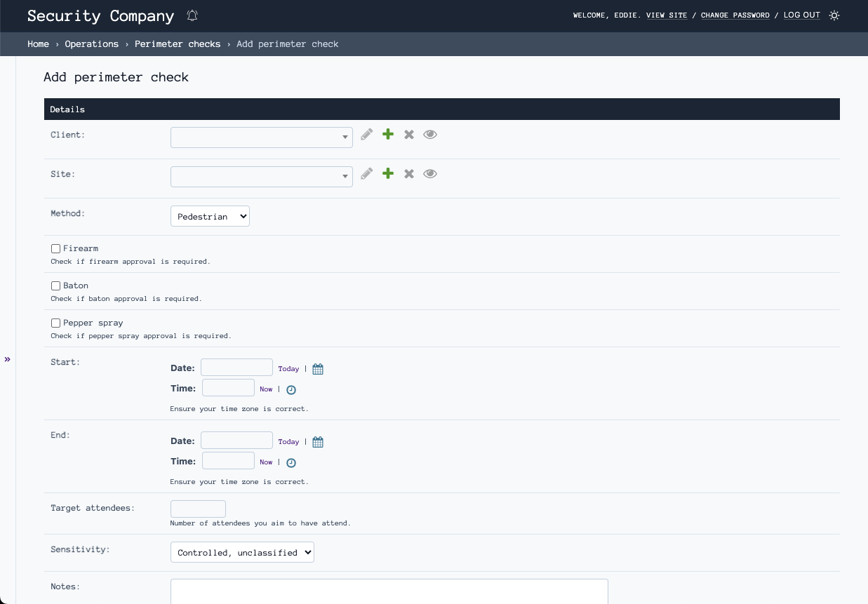Toggle the light/dark theme icon
Viewport: 868px width, 604px height.
[834, 15]
